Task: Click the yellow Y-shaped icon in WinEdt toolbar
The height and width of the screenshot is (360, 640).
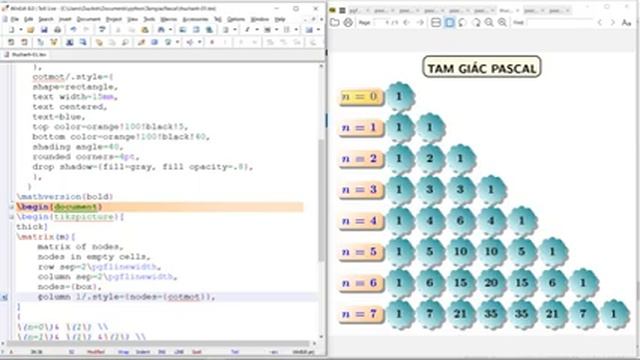Action: click(54, 42)
